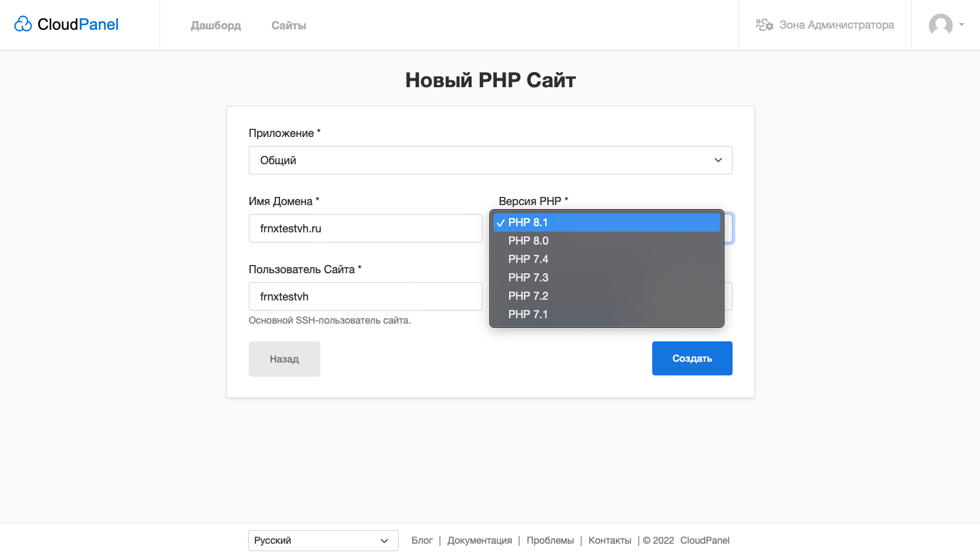Open the Русский language selector
The width and height of the screenshot is (980, 558).
pyautogui.click(x=323, y=540)
